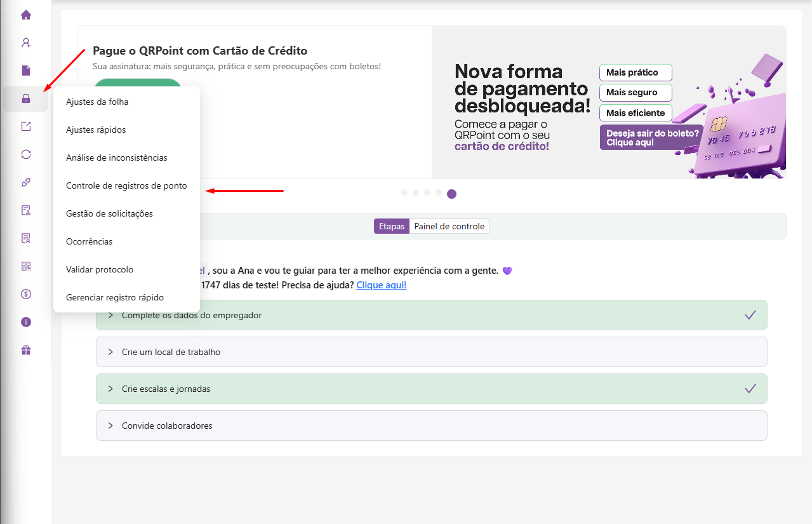
Task: Click 'Deseja sair do boleto? Clique aqui' banner button
Action: [x=652, y=138]
